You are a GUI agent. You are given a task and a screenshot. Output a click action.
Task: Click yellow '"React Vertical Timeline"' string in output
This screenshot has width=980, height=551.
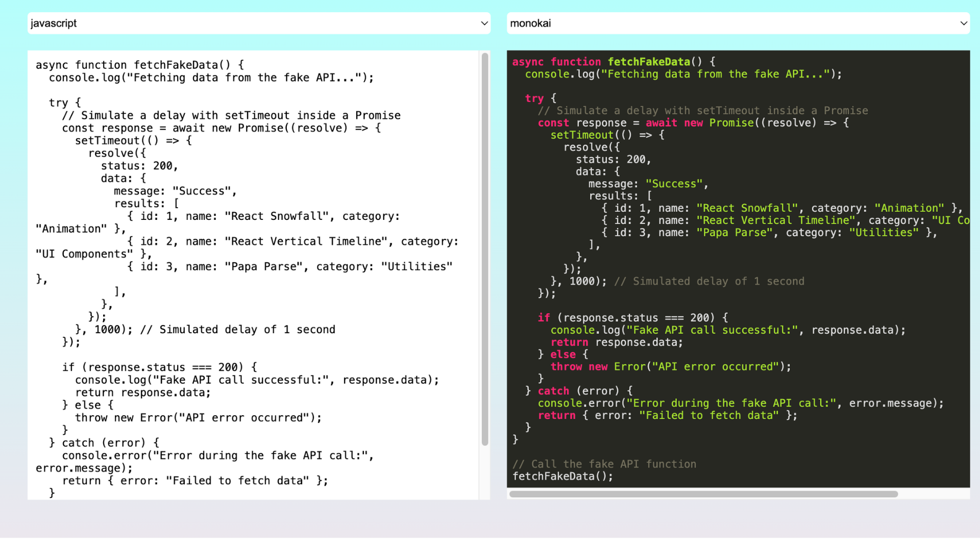click(776, 220)
